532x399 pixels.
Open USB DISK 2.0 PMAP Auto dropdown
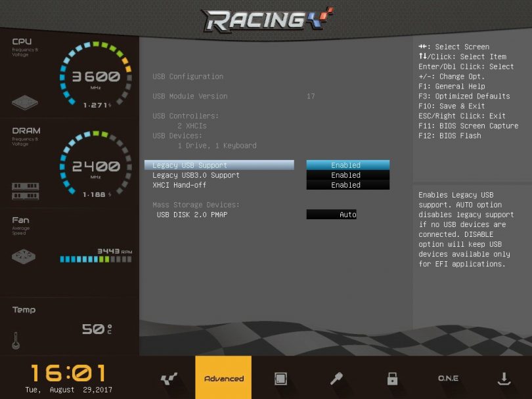point(332,215)
